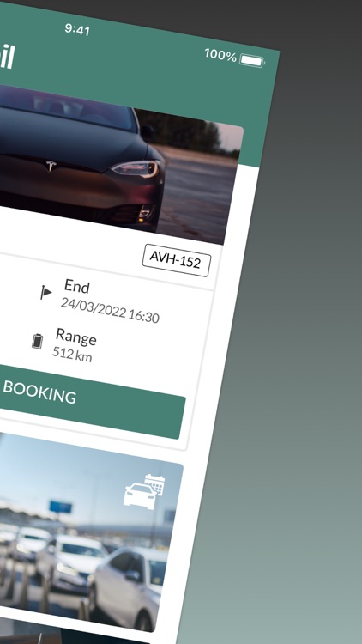The height and width of the screenshot is (644, 362).
Task: Select the AVH-152 license plate badge
Action: tap(177, 260)
